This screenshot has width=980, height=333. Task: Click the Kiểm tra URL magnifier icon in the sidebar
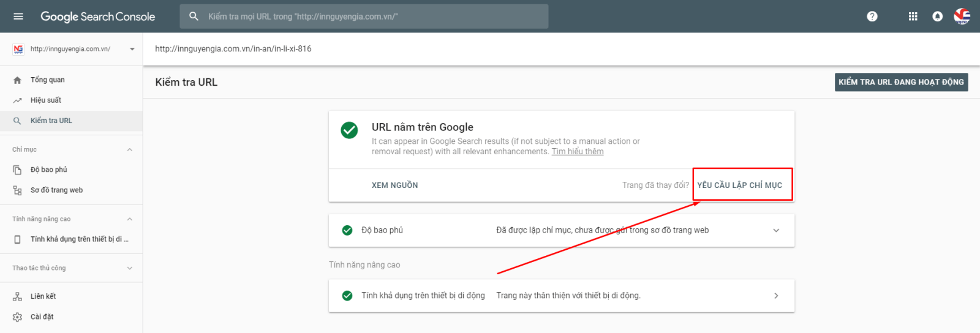tap(17, 121)
